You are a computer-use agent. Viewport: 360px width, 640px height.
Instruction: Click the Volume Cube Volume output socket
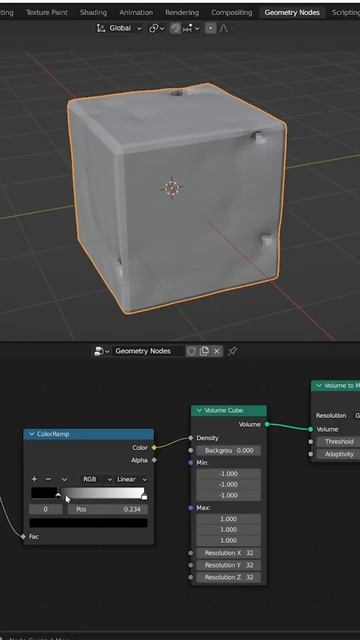coord(267,424)
